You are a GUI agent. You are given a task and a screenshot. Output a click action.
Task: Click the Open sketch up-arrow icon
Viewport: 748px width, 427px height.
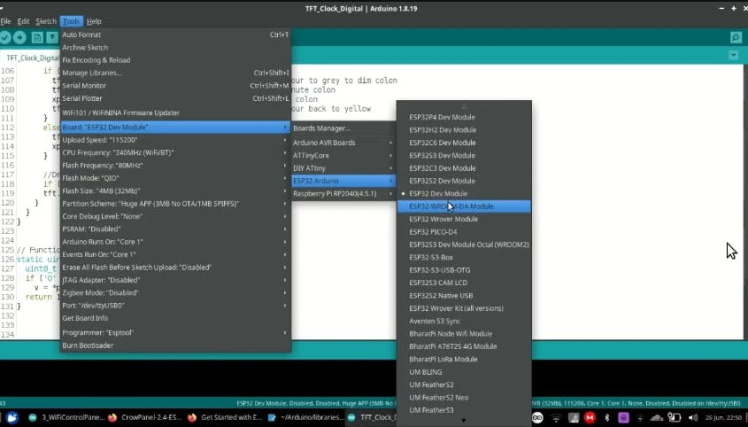pos(52,37)
